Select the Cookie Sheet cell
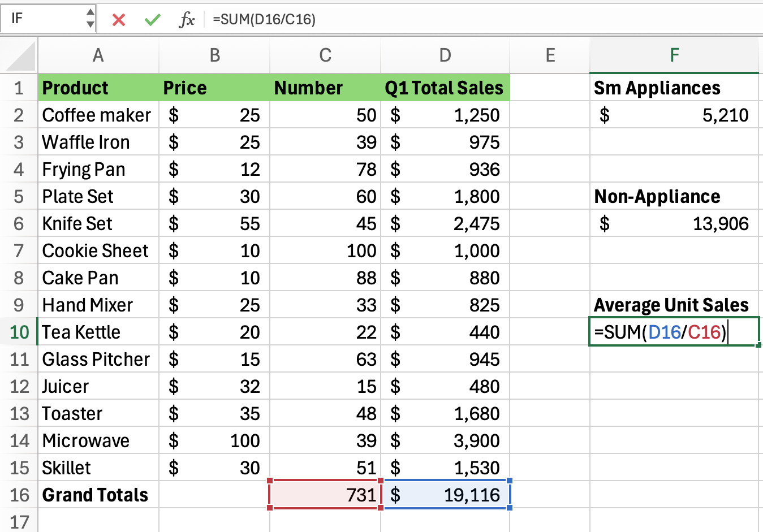763x532 pixels. pos(98,250)
